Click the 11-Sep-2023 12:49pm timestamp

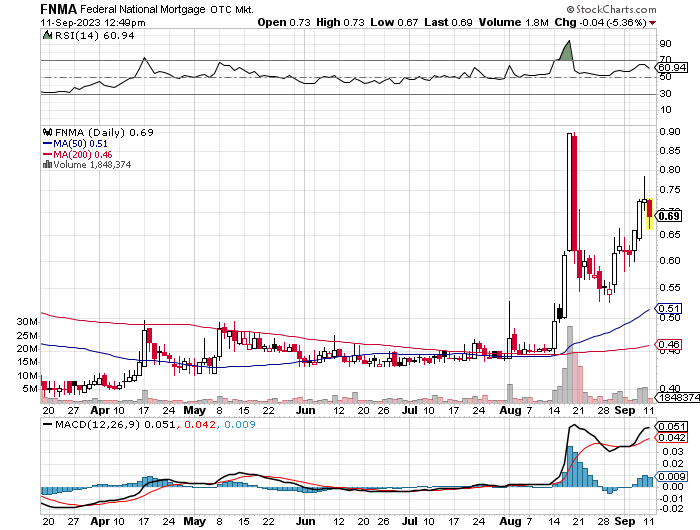pos(93,22)
